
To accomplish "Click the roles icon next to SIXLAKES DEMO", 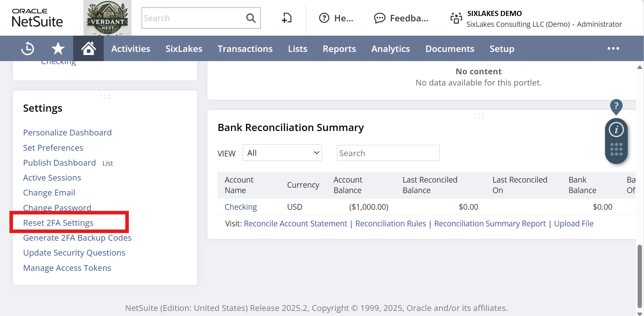I will pos(456,18).
